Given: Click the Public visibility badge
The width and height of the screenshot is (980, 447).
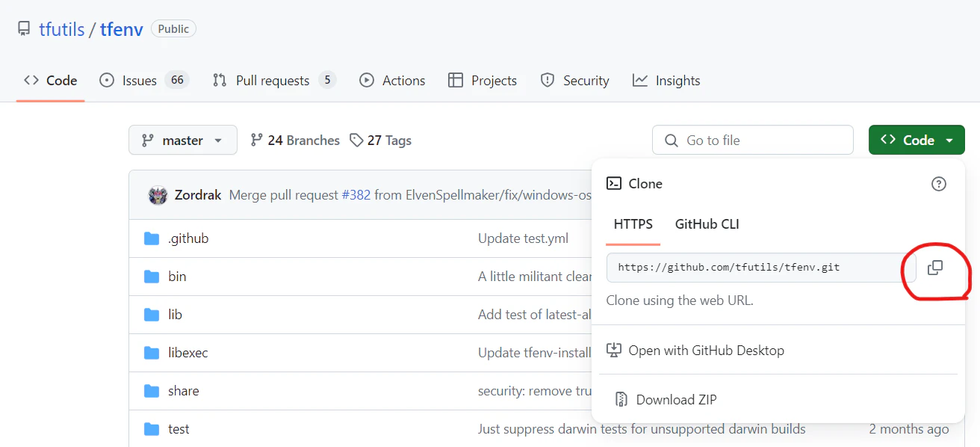Looking at the screenshot, I should pyautogui.click(x=173, y=28).
